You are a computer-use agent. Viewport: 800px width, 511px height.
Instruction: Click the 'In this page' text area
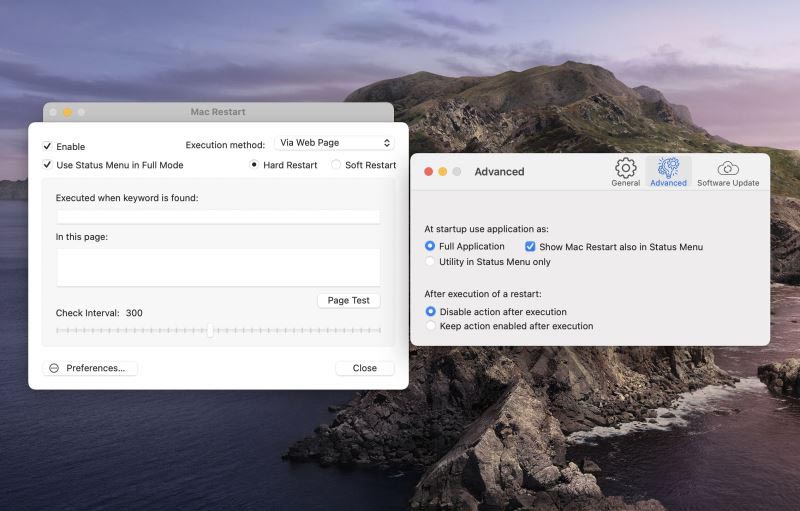(218, 268)
